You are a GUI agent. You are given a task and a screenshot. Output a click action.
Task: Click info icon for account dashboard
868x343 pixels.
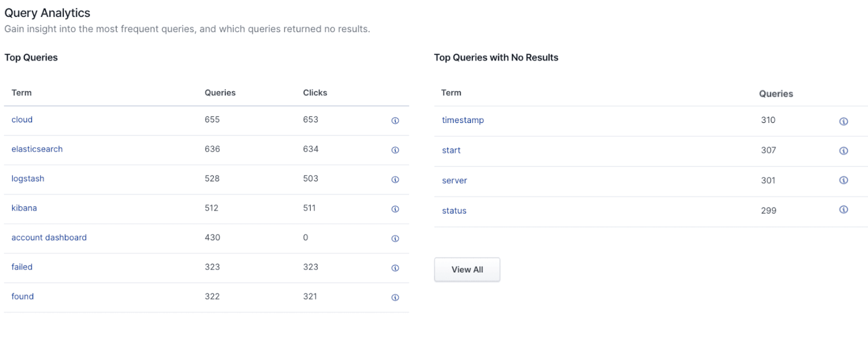pyautogui.click(x=395, y=238)
